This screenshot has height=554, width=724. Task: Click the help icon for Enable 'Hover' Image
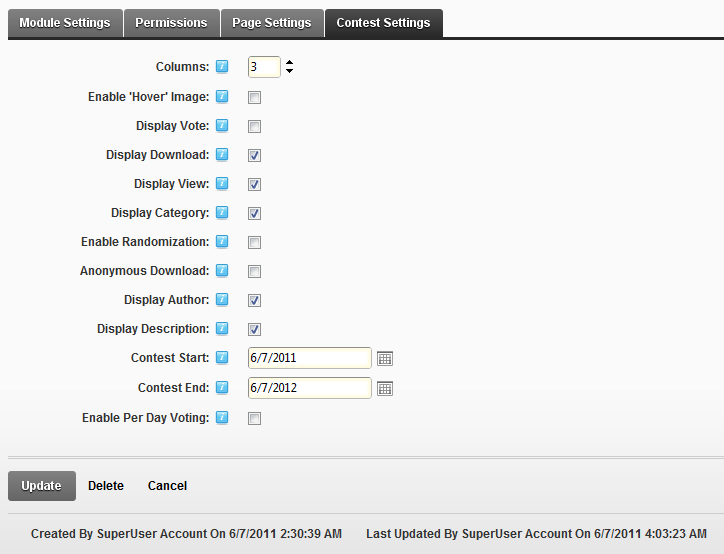(x=222, y=96)
